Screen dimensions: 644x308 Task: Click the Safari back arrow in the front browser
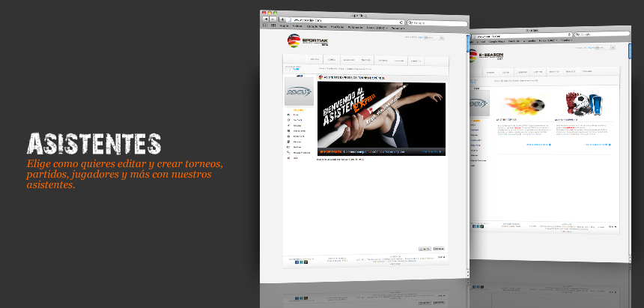pos(265,20)
